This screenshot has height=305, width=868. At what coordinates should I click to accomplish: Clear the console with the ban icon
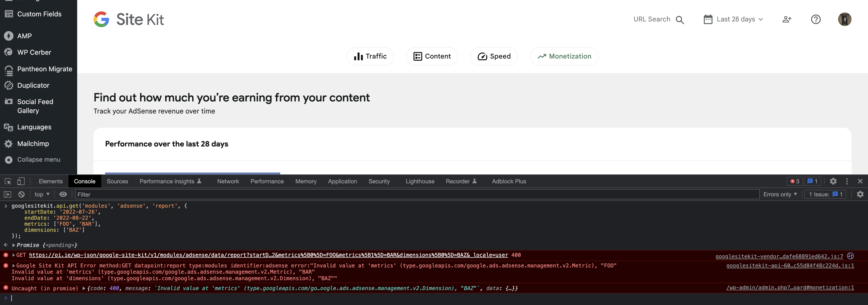(21, 194)
